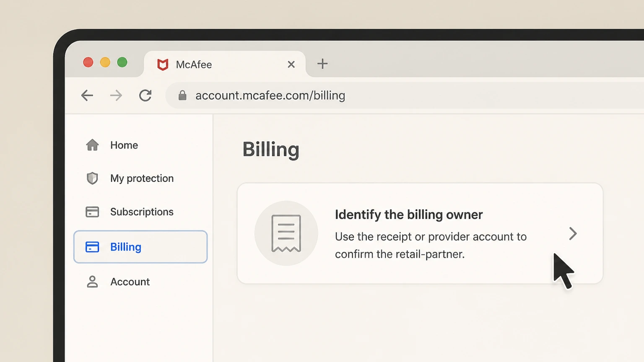
Task: Click the red close window button
Action: 88,62
